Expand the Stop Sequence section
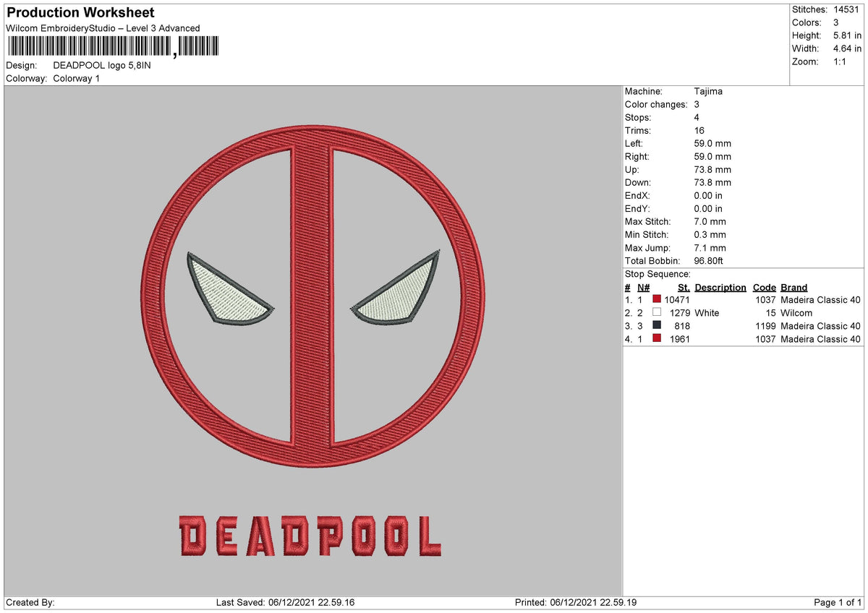This screenshot has width=868, height=613. point(659,274)
